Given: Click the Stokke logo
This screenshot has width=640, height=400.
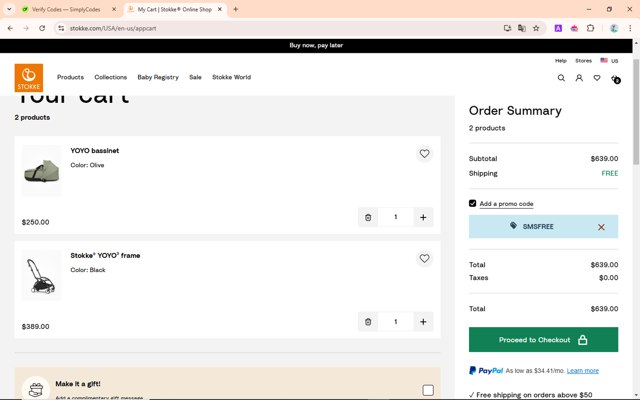Looking at the screenshot, I should pyautogui.click(x=29, y=78).
